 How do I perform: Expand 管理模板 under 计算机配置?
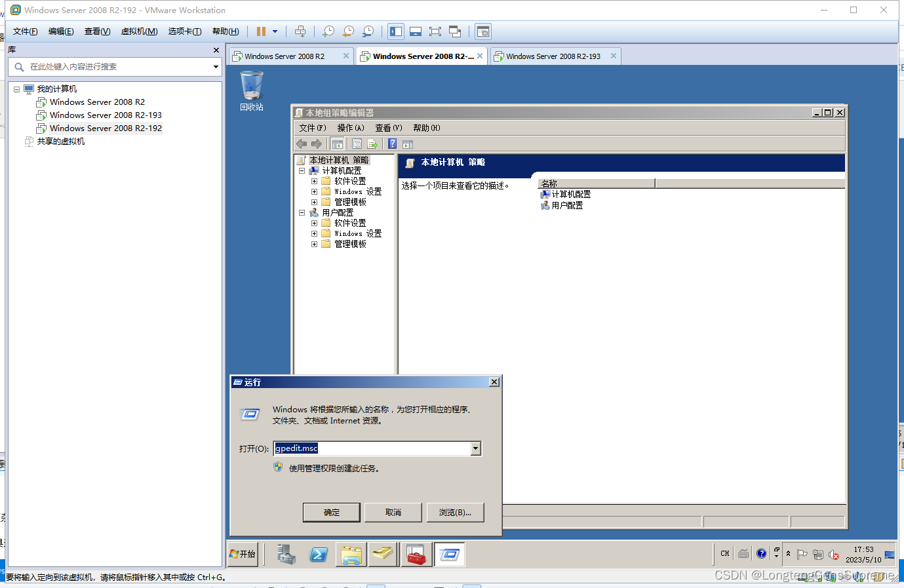tap(314, 202)
